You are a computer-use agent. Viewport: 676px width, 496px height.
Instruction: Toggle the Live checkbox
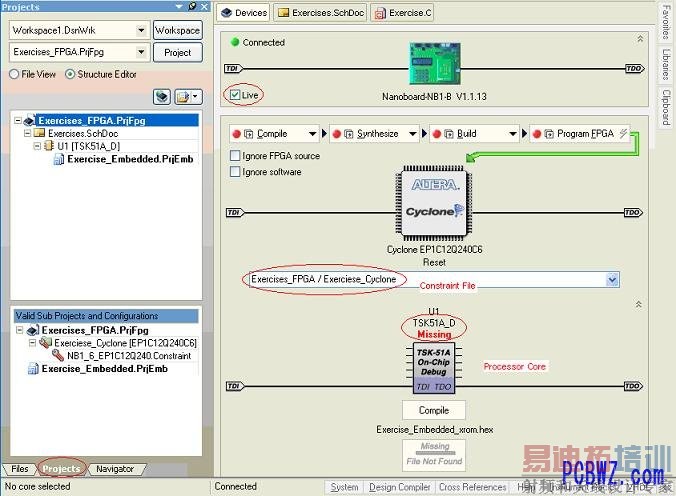[x=235, y=95]
